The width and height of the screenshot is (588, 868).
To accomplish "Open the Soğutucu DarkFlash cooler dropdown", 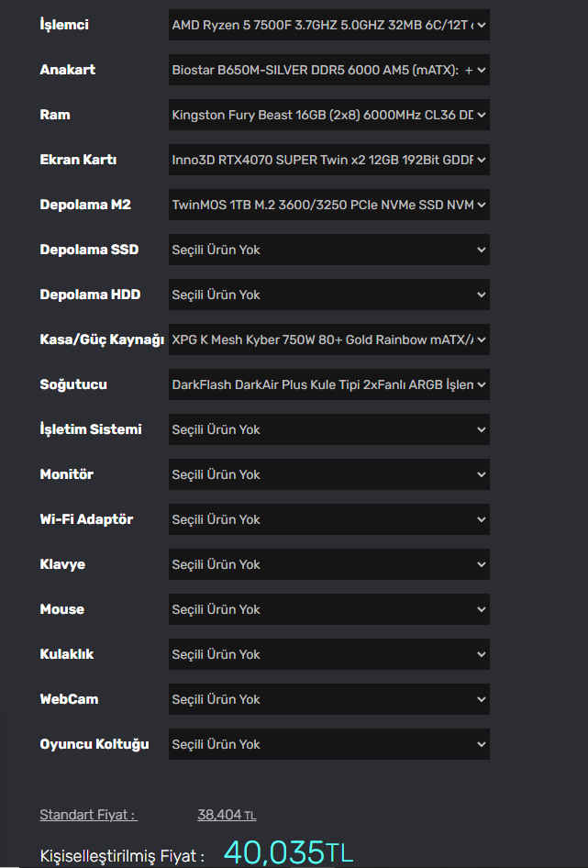I will [328, 384].
